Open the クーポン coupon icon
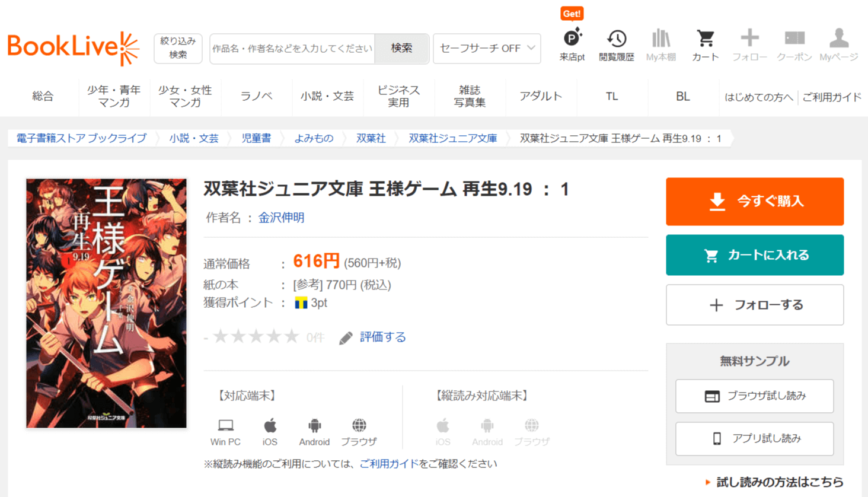Viewport: 868px width, 497px height. (794, 44)
